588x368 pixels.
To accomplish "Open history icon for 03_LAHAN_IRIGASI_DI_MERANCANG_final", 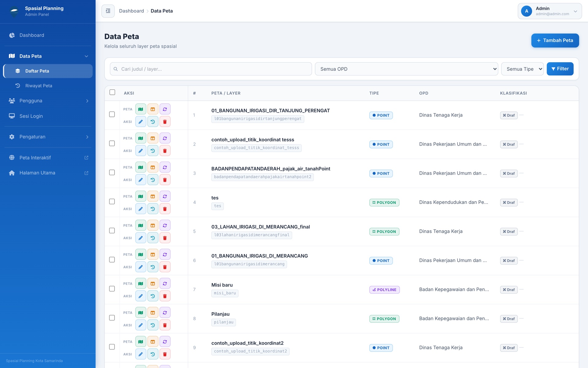I will 153,238.
